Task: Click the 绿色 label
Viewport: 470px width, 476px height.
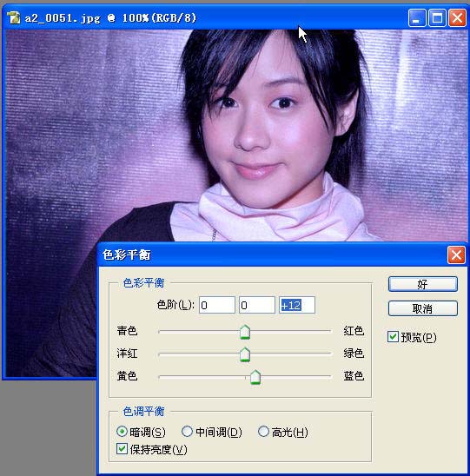Action: [354, 353]
